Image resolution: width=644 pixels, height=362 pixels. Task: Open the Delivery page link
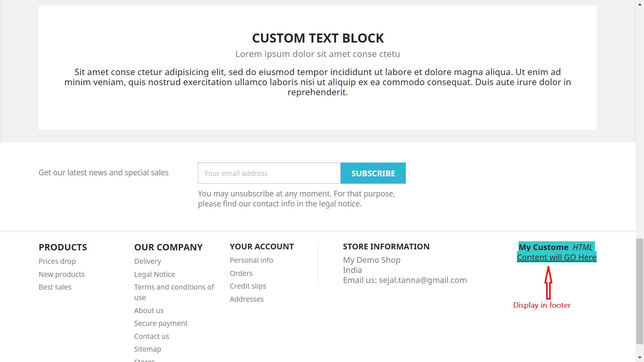(148, 261)
